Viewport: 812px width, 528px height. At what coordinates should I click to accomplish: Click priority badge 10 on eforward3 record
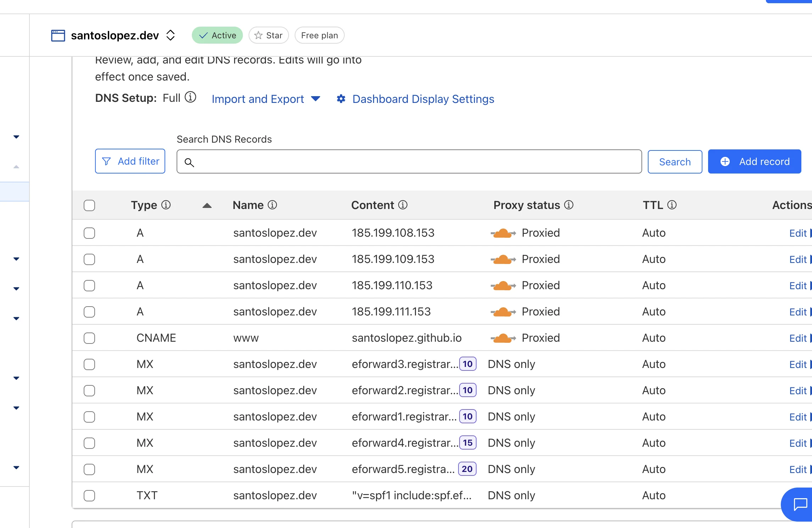tap(468, 364)
